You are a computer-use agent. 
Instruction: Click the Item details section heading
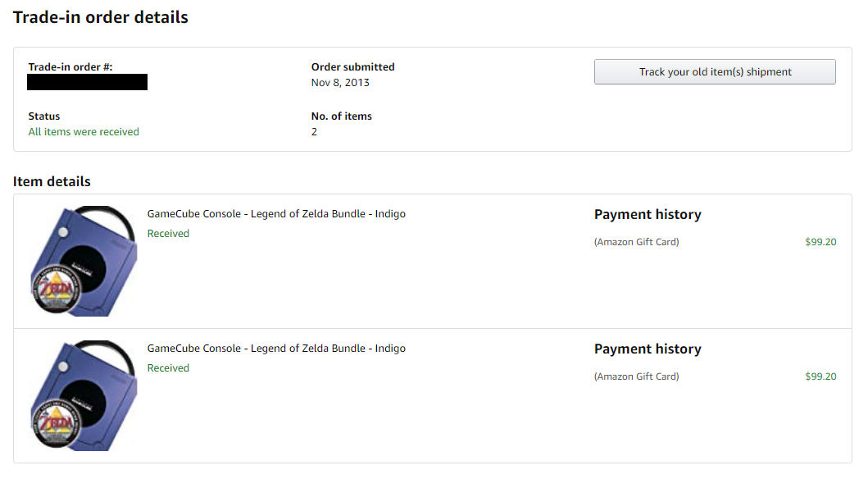click(52, 181)
